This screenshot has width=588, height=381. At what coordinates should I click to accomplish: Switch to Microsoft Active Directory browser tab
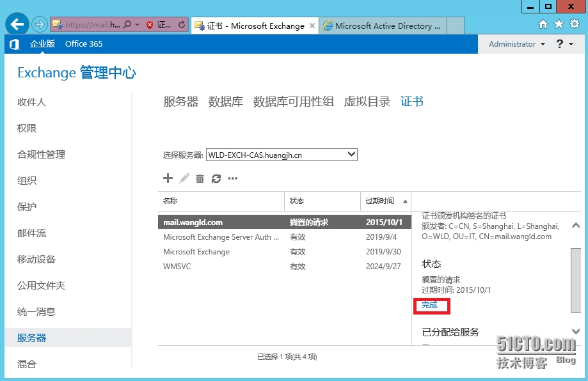pyautogui.click(x=383, y=26)
